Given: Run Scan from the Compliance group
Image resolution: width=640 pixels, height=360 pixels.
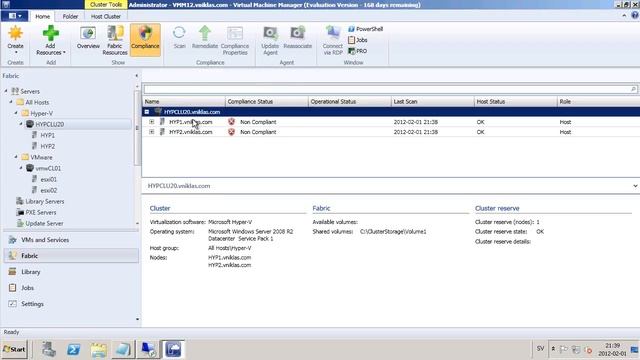Looking at the screenshot, I should [x=179, y=38].
